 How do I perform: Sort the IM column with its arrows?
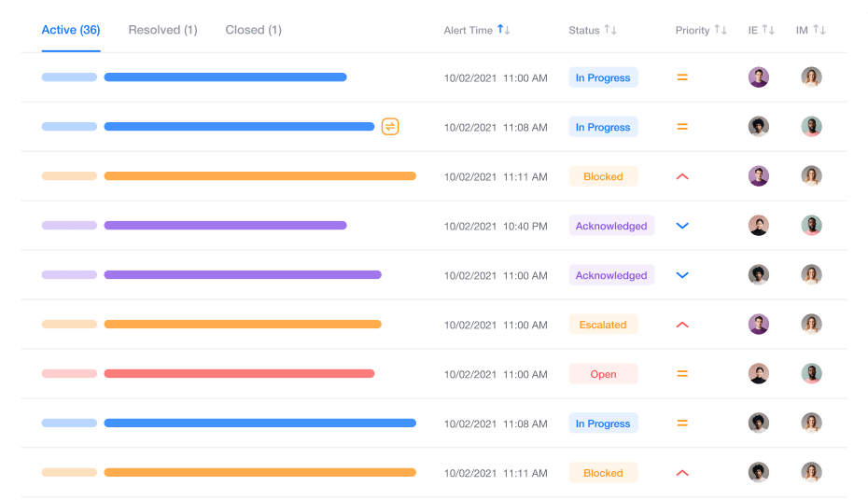coord(819,29)
